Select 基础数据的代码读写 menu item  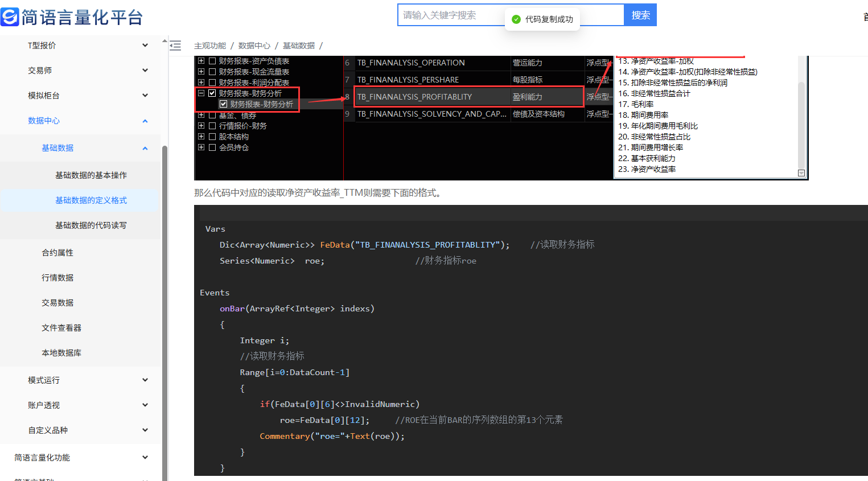tap(90, 225)
